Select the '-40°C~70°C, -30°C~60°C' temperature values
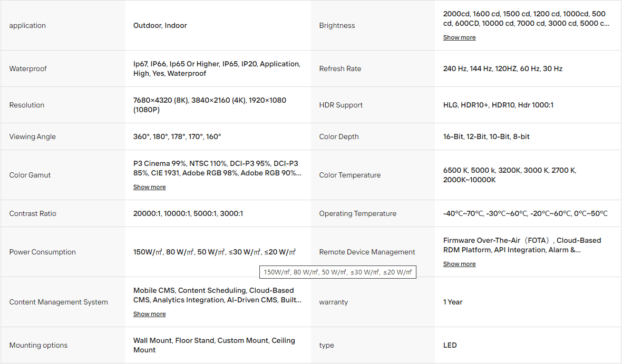This screenshot has width=622, height=364. [525, 213]
